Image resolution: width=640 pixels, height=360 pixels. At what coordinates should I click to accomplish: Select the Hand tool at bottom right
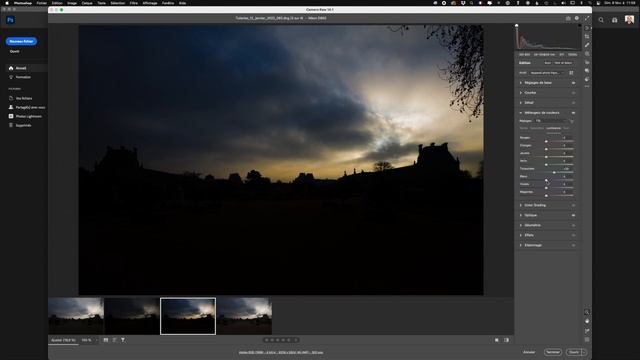pos(587,321)
